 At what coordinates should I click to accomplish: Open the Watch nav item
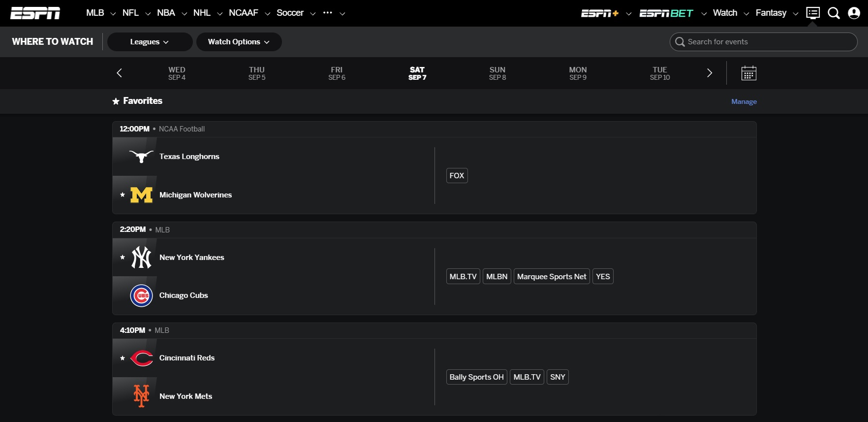pos(725,13)
